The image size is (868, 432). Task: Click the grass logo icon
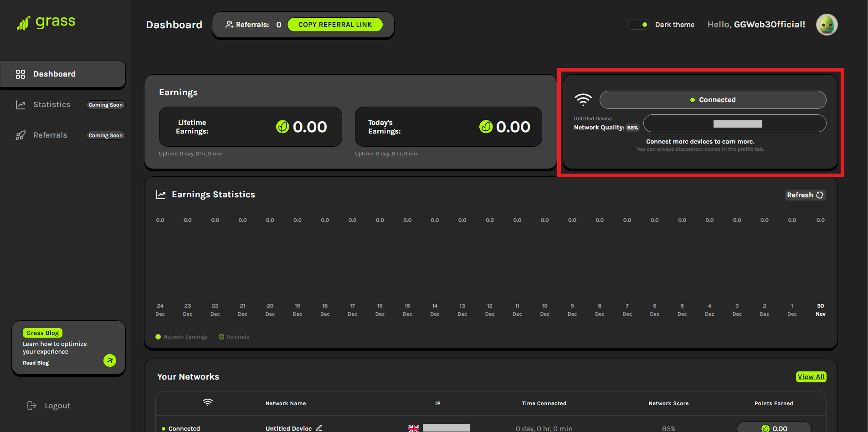23,23
